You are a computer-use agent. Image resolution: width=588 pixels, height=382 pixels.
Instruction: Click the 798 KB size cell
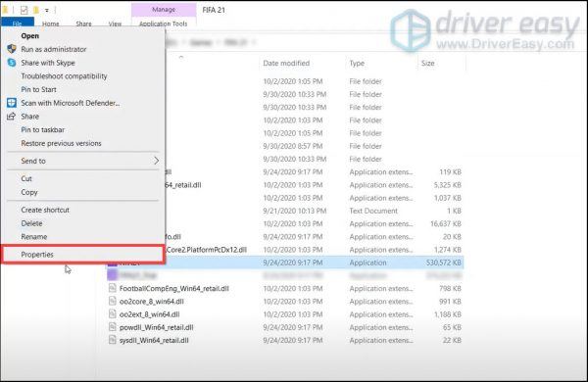pos(451,288)
